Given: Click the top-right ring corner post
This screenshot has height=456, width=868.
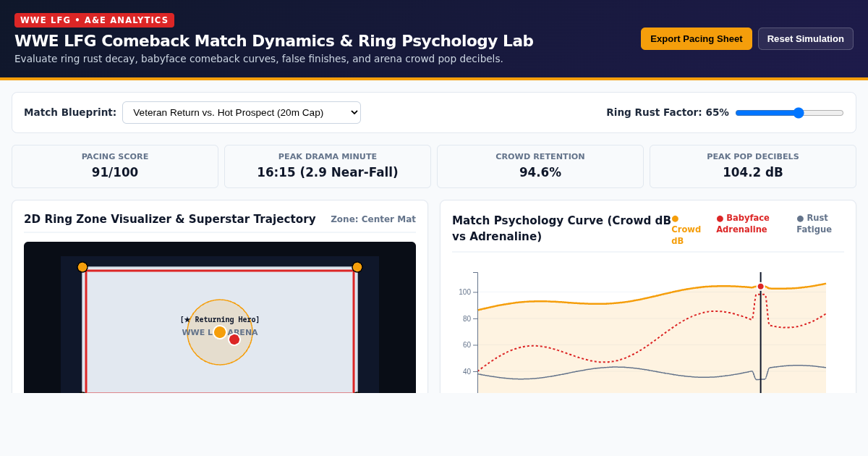Looking at the screenshot, I should pyautogui.click(x=357, y=267).
